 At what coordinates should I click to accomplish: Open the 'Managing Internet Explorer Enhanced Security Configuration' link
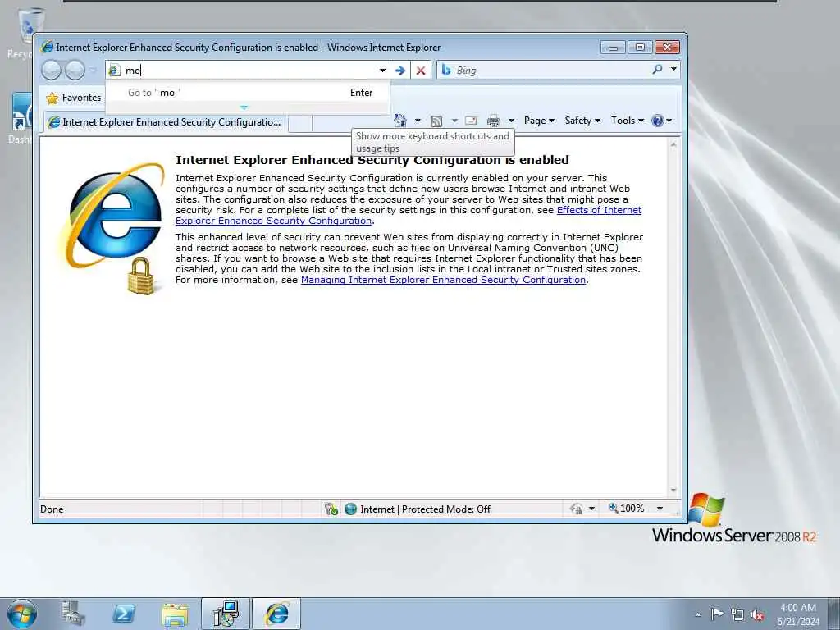point(443,280)
